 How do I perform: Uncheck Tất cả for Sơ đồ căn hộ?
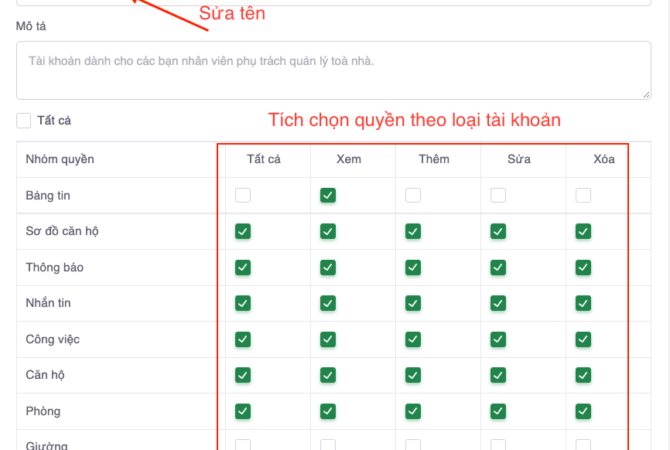[x=243, y=231]
